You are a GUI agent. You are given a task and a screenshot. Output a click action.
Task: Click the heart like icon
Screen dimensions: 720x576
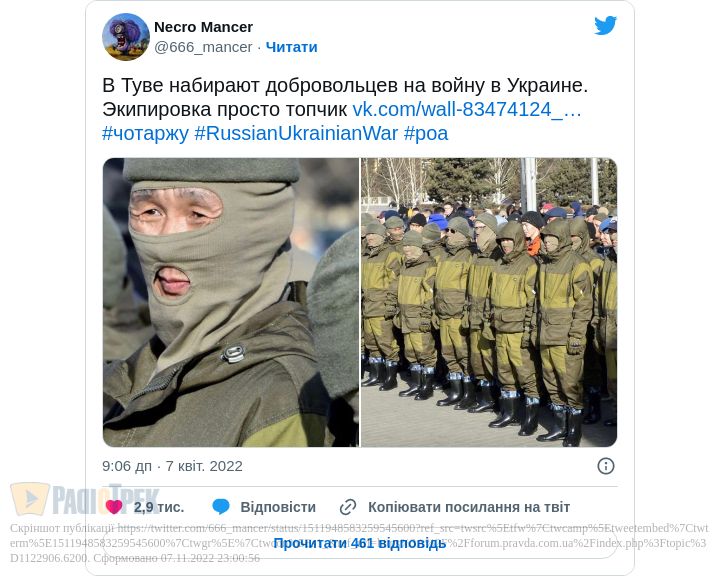tap(114, 507)
